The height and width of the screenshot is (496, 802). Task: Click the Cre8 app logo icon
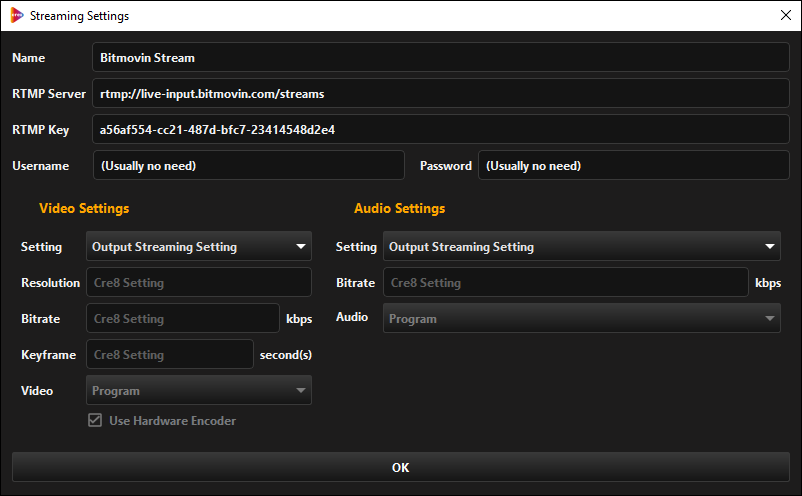pyautogui.click(x=17, y=15)
